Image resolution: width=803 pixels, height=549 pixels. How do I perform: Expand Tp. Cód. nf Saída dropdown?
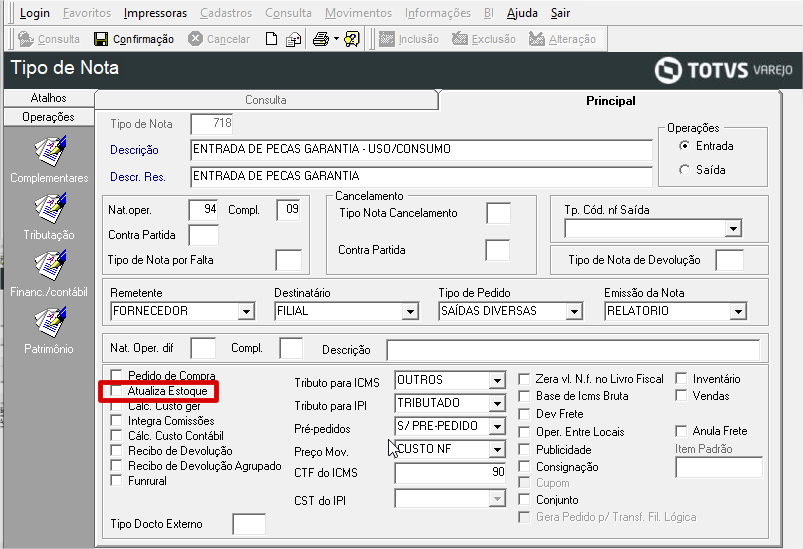click(733, 228)
